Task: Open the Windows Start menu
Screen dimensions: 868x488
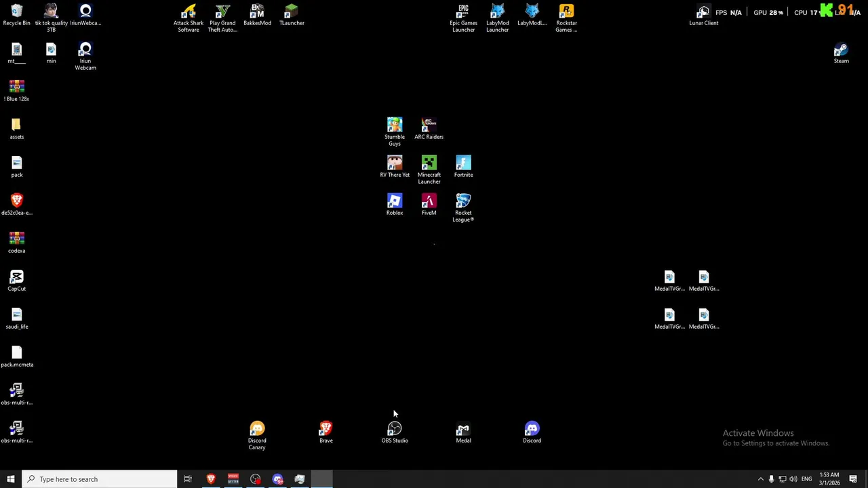Action: click(11, 479)
